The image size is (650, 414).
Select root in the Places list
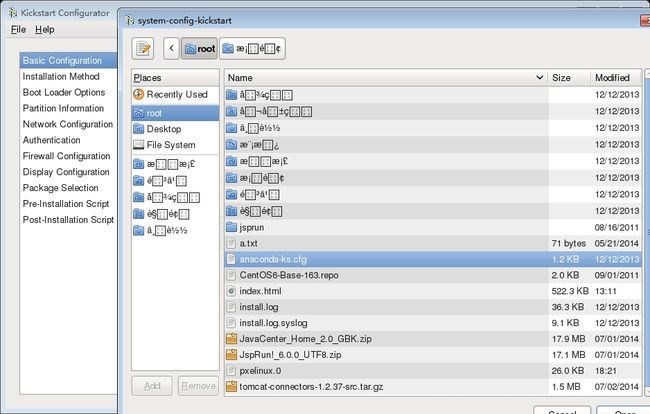click(175, 113)
